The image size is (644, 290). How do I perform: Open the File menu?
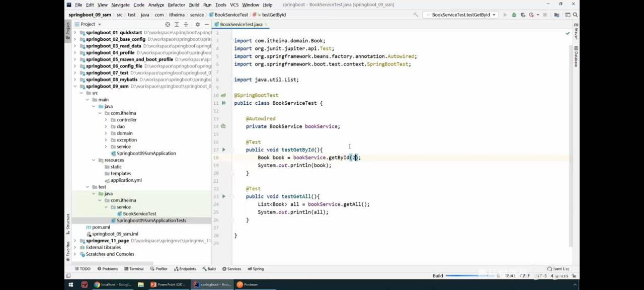point(78,5)
